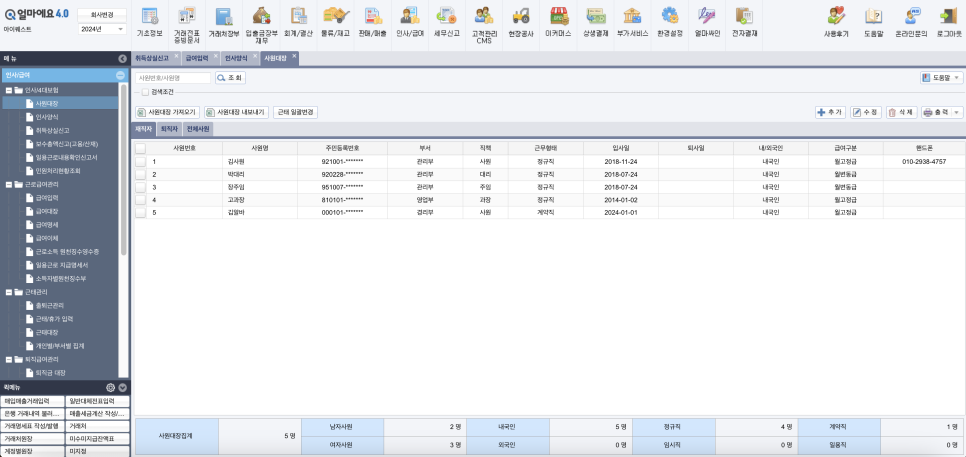Collapse the 근로급여관리 folder

[9, 184]
